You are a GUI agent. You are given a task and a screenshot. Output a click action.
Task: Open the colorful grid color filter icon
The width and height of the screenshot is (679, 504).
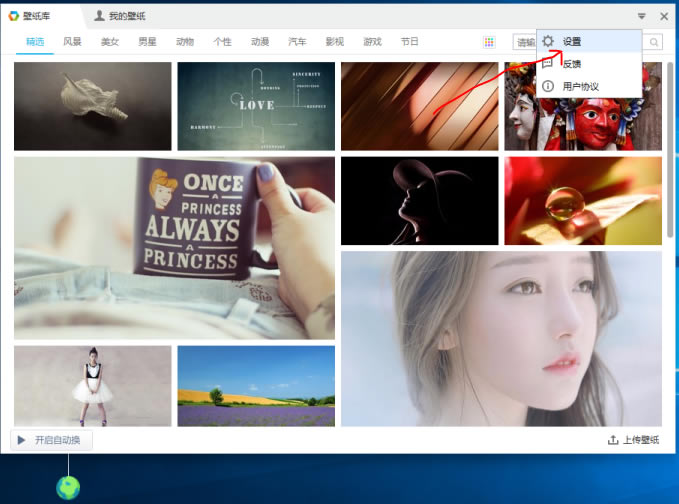(489, 42)
